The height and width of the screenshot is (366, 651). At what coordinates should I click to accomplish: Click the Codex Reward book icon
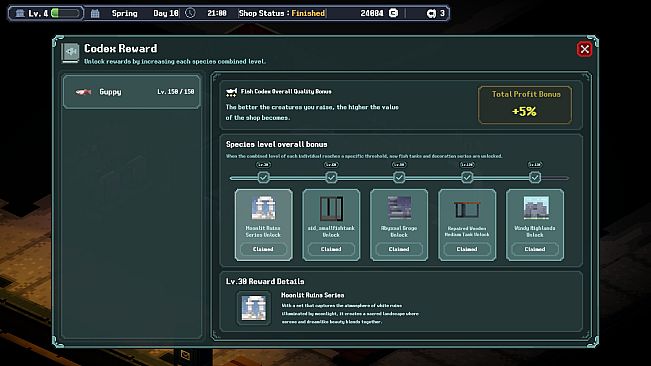(71, 52)
